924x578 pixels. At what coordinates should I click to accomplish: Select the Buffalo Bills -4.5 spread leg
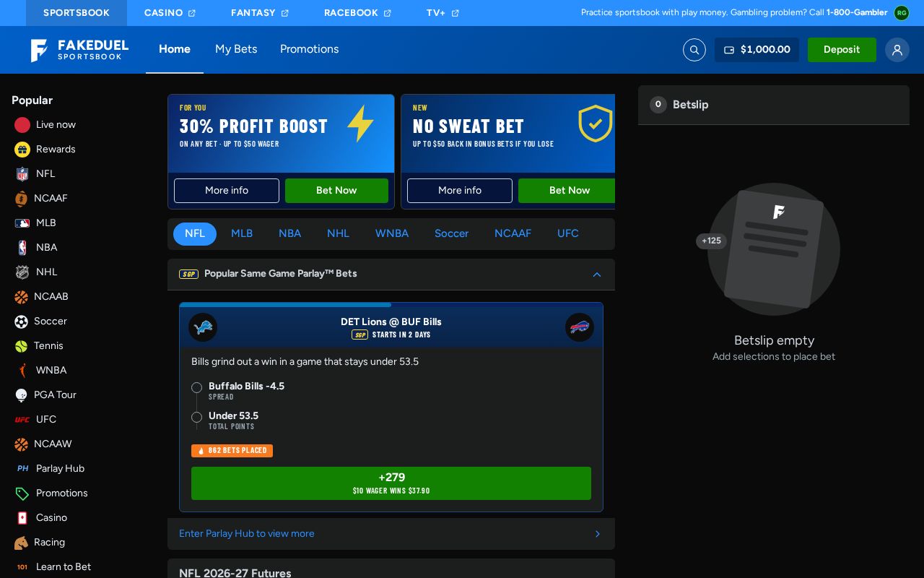[246, 387]
